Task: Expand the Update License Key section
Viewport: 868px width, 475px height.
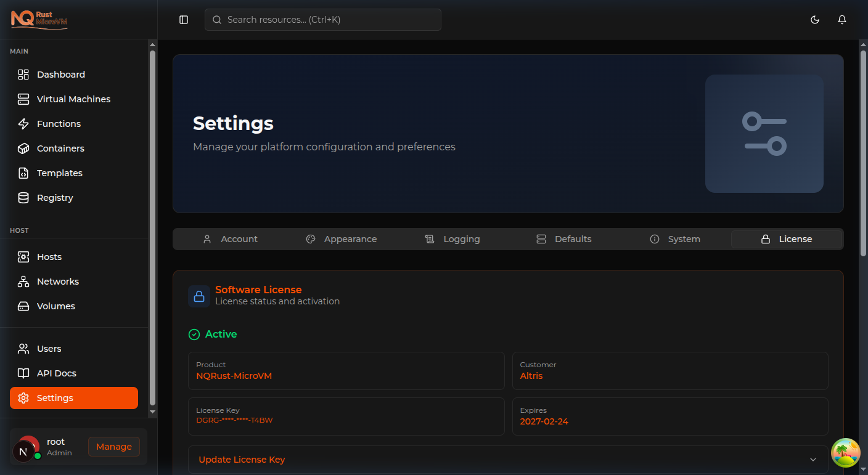Action: coord(508,459)
